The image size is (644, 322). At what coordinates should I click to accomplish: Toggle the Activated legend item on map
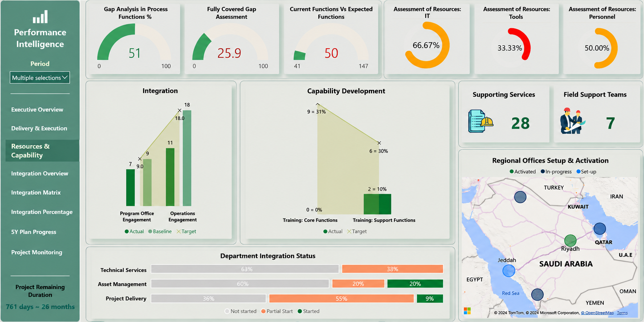coord(523,172)
